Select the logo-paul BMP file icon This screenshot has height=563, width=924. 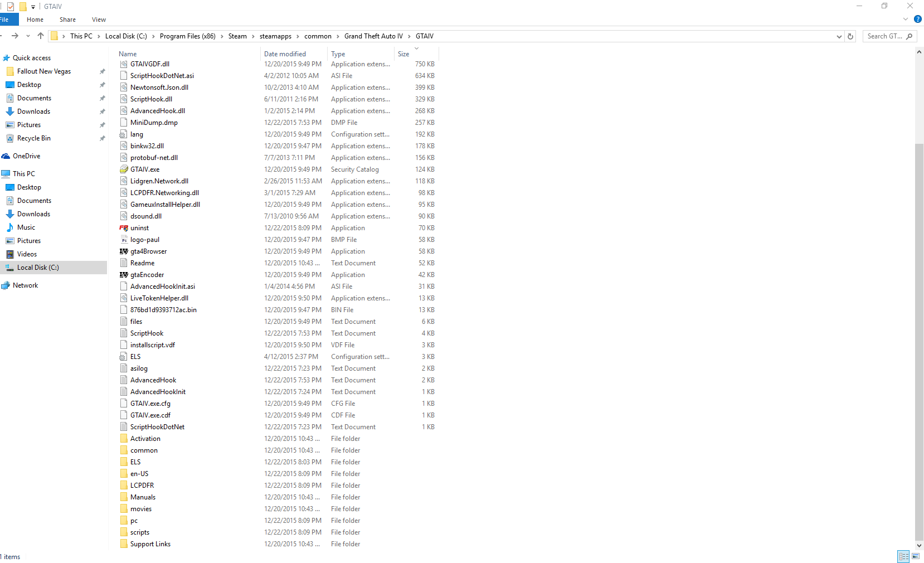(124, 240)
